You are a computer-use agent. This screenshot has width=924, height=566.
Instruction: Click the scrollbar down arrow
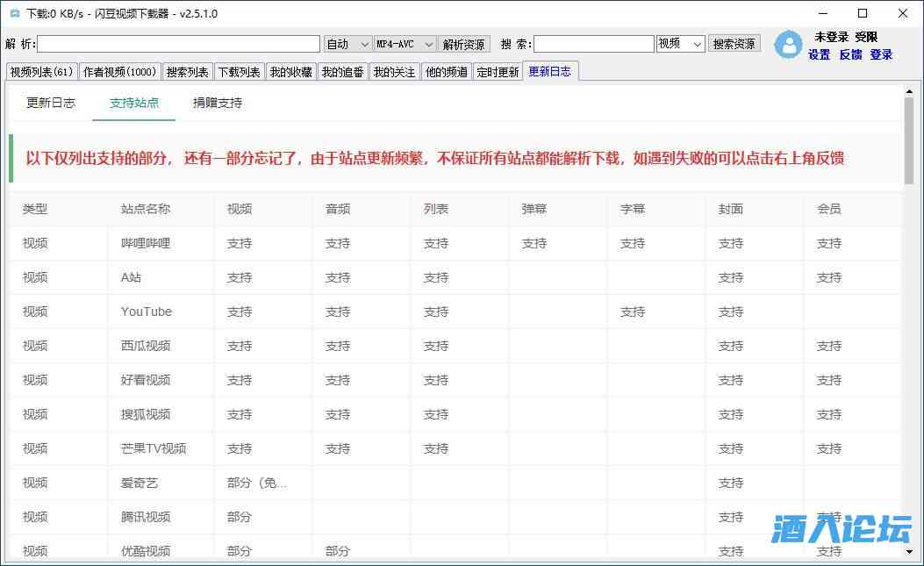[x=909, y=553]
